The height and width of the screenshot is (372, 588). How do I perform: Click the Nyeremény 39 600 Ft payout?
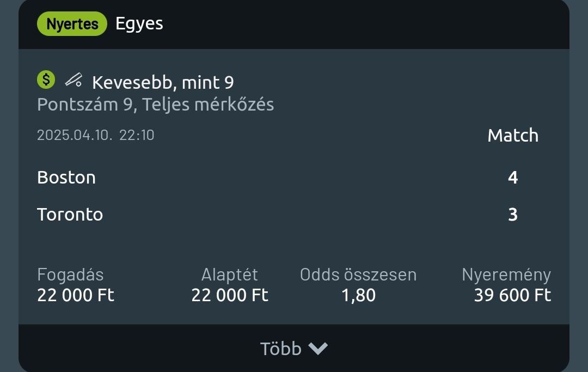click(512, 295)
